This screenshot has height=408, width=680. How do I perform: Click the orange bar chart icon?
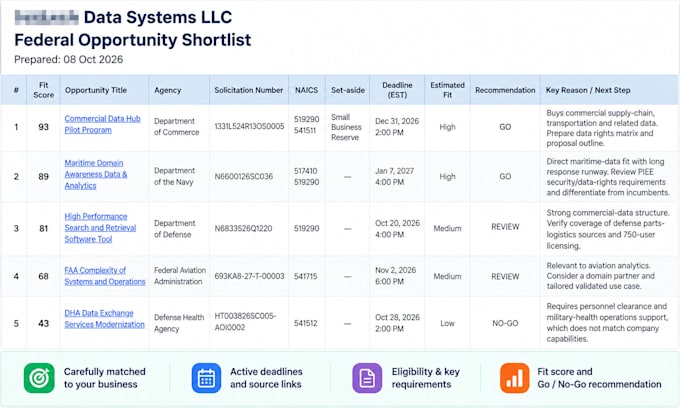(x=514, y=378)
